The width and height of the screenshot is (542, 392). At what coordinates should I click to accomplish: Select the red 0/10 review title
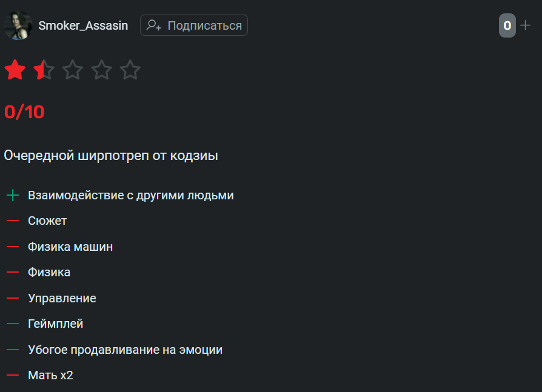tap(24, 112)
